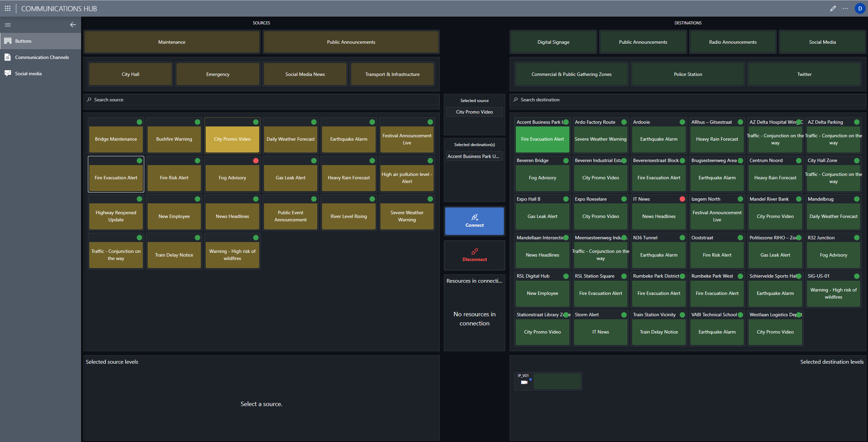Click the pencil edit icon
868x442 pixels.
coord(833,8)
